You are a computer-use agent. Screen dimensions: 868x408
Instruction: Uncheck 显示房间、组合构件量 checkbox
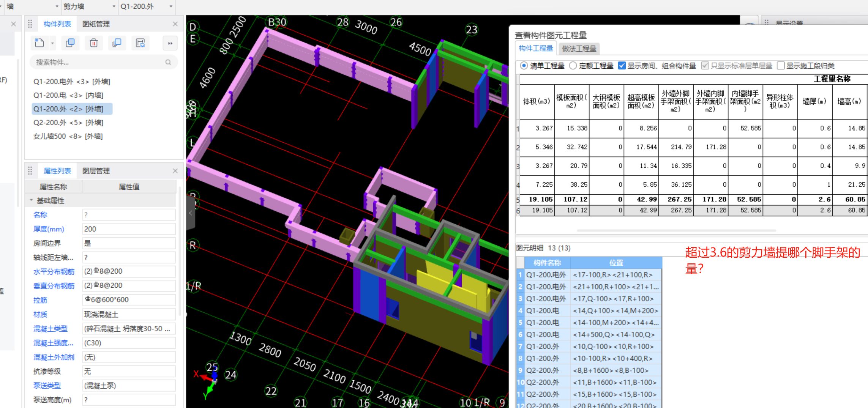622,66
